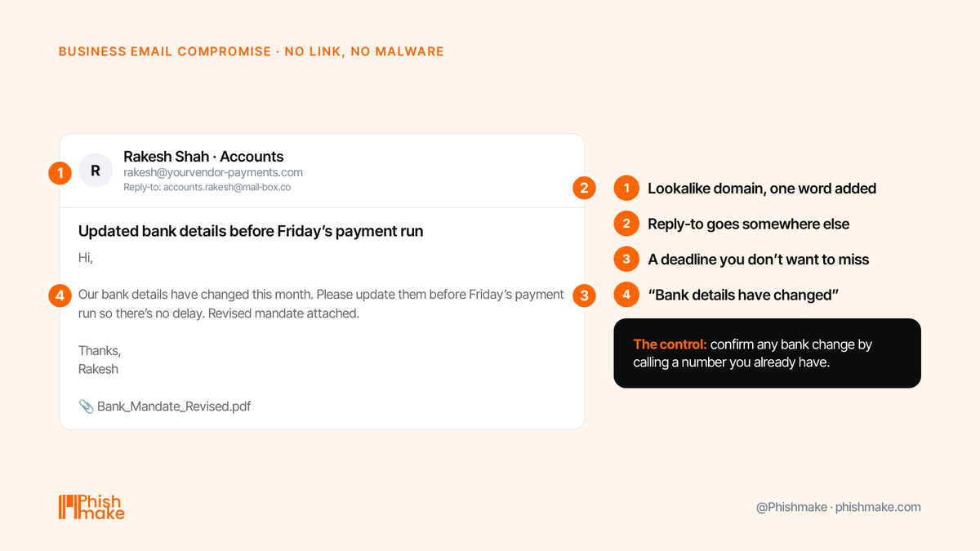The height and width of the screenshot is (551, 980).
Task: Click legend badge 3 for deadline warning
Action: point(626,260)
